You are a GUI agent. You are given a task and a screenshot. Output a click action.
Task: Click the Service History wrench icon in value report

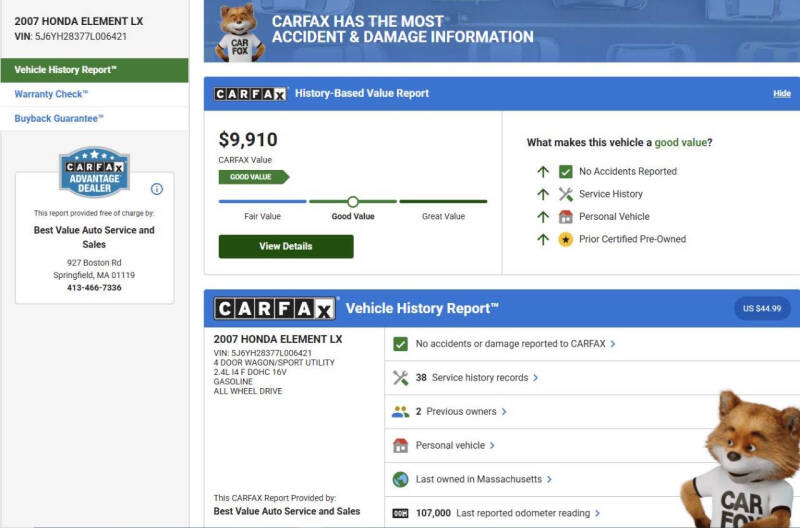click(565, 194)
